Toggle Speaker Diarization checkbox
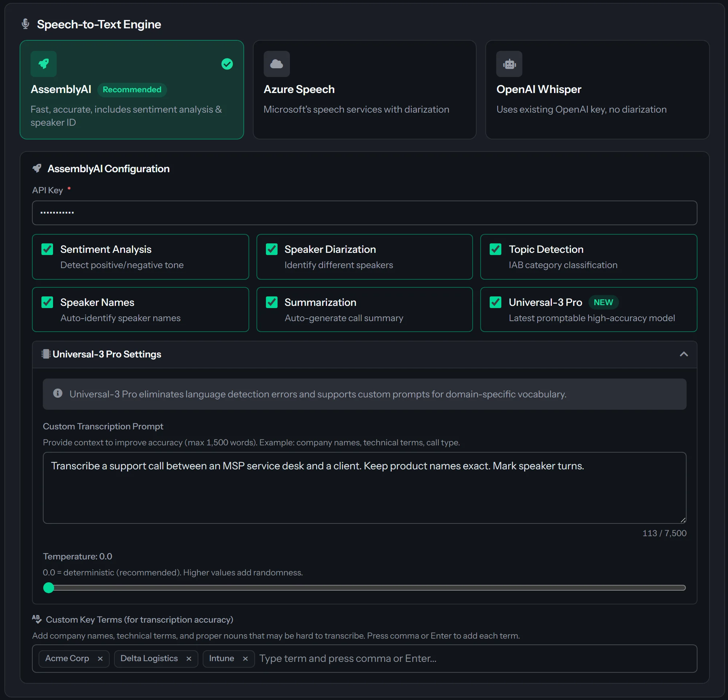 tap(271, 249)
